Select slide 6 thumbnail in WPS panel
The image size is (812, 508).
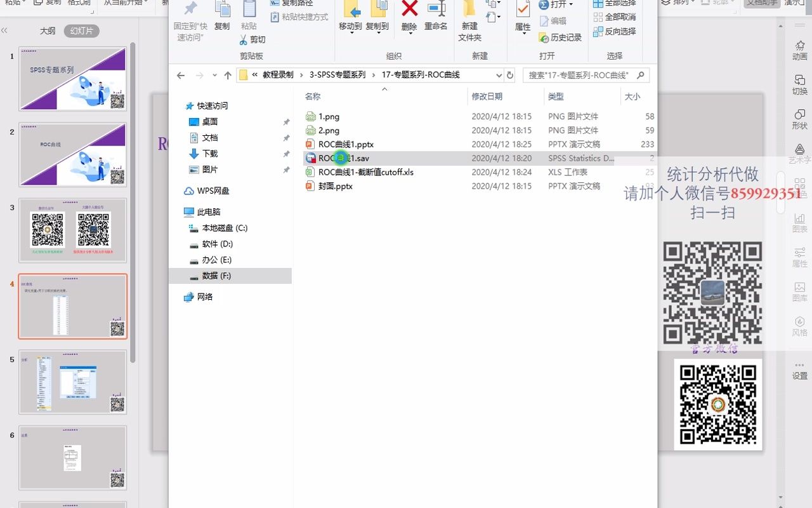pos(73,457)
